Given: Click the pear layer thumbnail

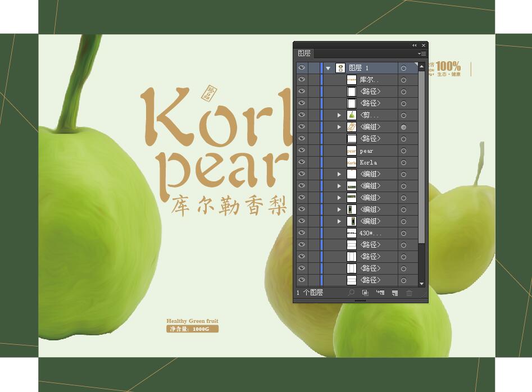Looking at the screenshot, I should pos(352,151).
